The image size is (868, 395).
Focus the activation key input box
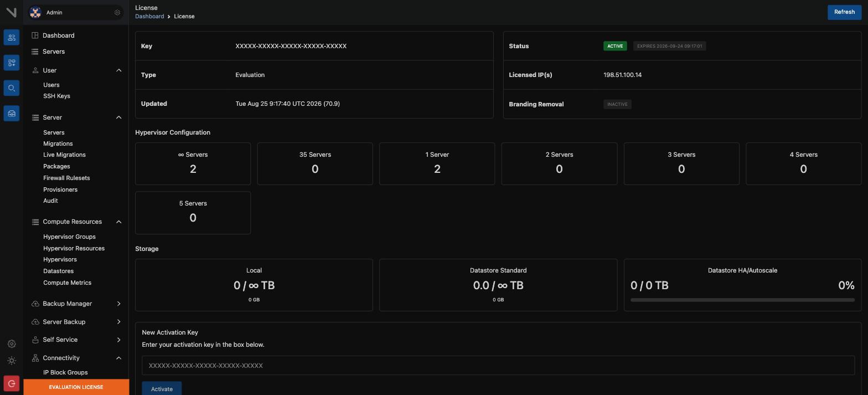[x=498, y=366]
